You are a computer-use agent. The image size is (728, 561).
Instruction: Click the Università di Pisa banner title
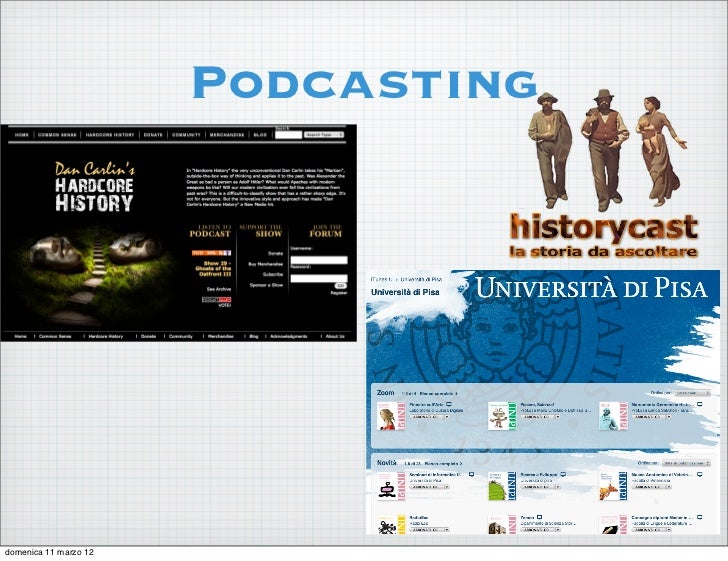pyautogui.click(x=592, y=288)
